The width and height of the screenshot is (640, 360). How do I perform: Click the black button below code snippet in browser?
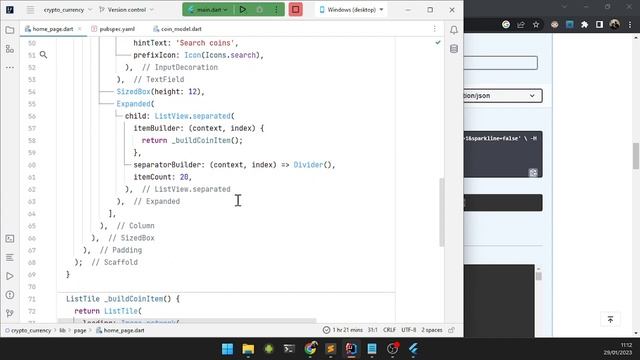(503, 202)
